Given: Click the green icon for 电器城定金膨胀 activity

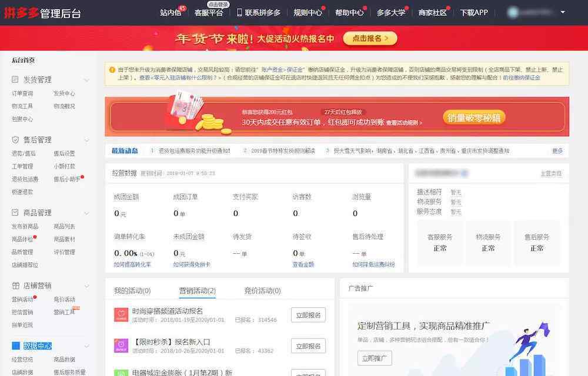Looking at the screenshot, I should tap(121, 372).
